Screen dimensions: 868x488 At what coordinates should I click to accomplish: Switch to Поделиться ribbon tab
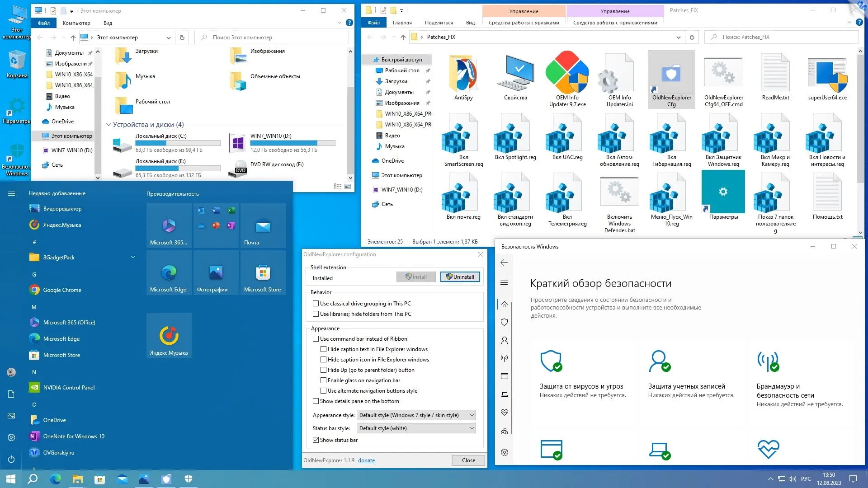(x=439, y=23)
